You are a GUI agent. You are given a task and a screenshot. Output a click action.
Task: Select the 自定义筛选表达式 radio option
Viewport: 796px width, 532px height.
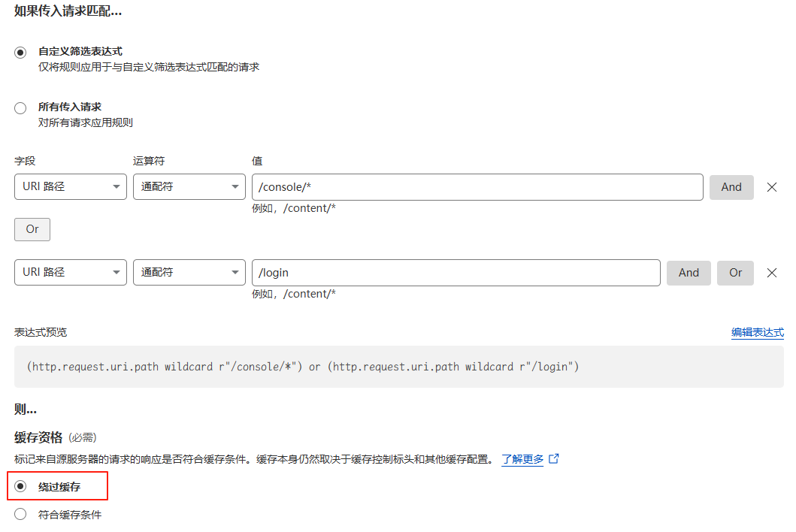click(x=20, y=53)
